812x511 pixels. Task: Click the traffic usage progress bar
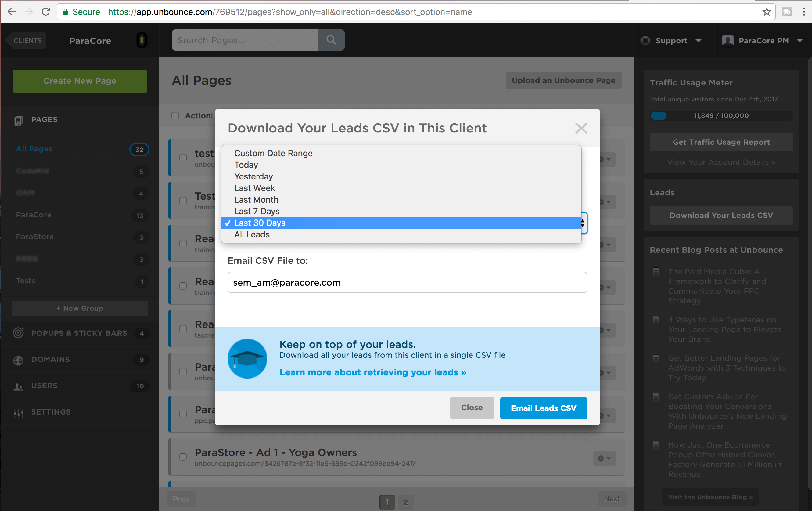tap(721, 115)
